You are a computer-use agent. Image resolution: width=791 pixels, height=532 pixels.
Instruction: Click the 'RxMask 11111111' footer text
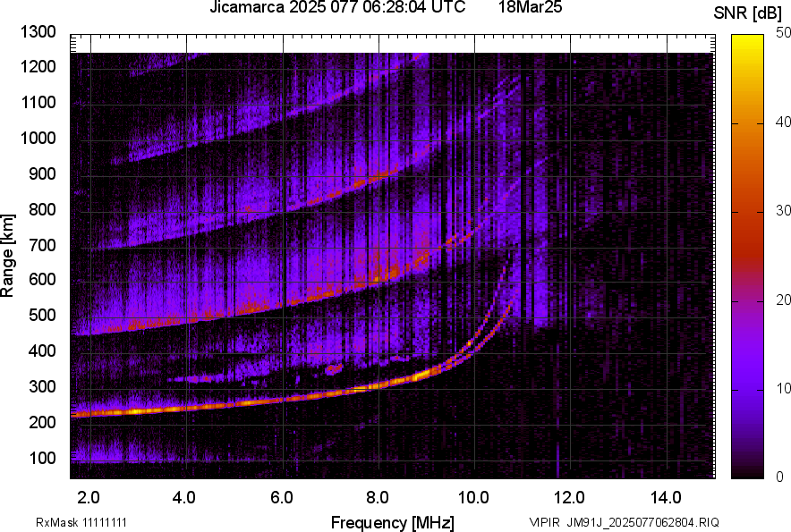[x=81, y=522]
